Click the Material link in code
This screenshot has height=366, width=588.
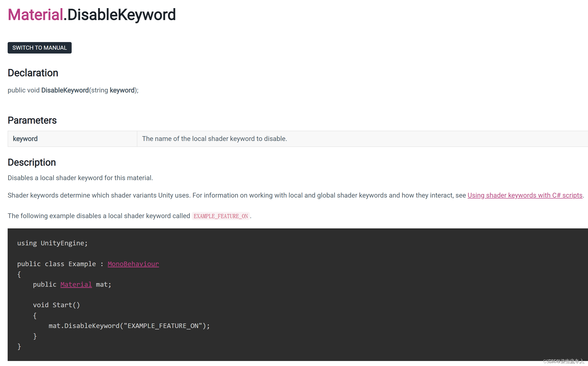point(76,284)
